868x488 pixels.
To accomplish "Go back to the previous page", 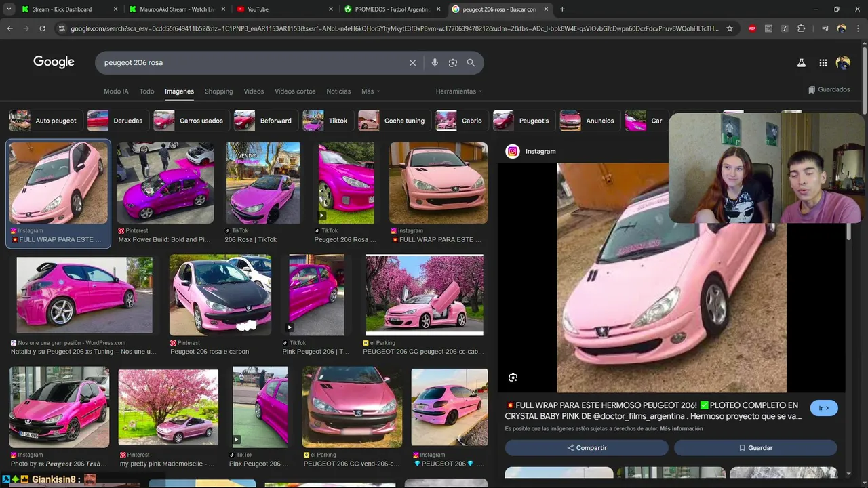I will (x=9, y=28).
